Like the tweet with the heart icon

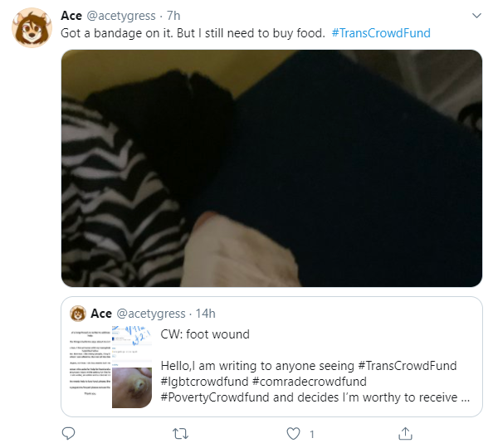coord(293,434)
